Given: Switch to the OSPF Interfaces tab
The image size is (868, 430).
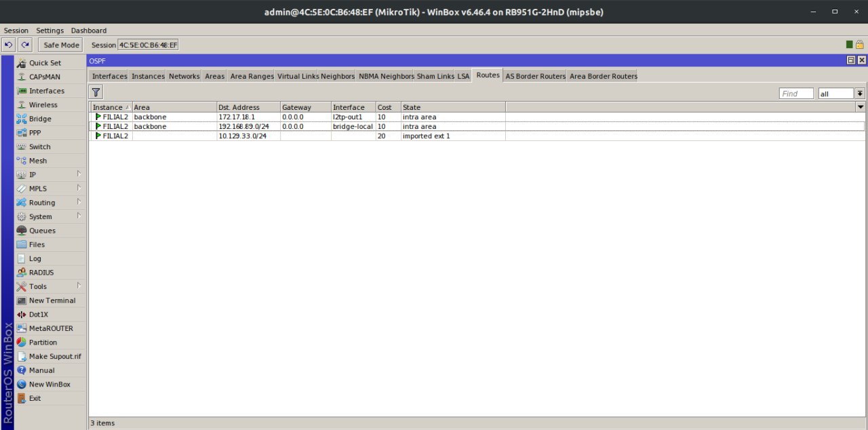Looking at the screenshot, I should click(x=109, y=76).
